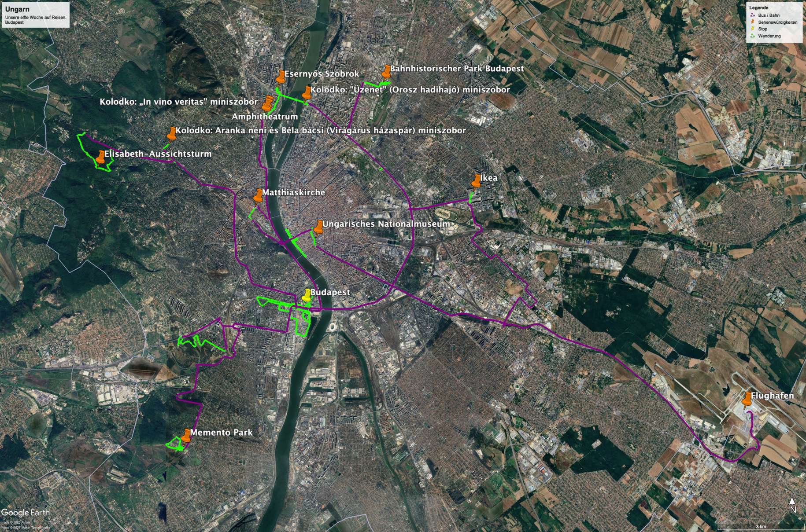This screenshot has height=532, width=806.
Task: Click the Stop legend entry
Action: click(x=762, y=29)
